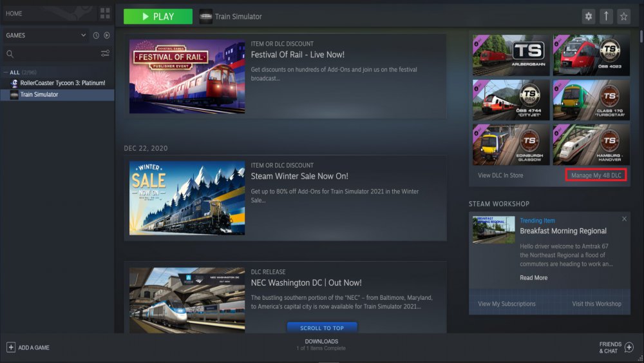Click FRIENDS & CHAT label
The width and height of the screenshot is (644, 363).
pyautogui.click(x=610, y=348)
